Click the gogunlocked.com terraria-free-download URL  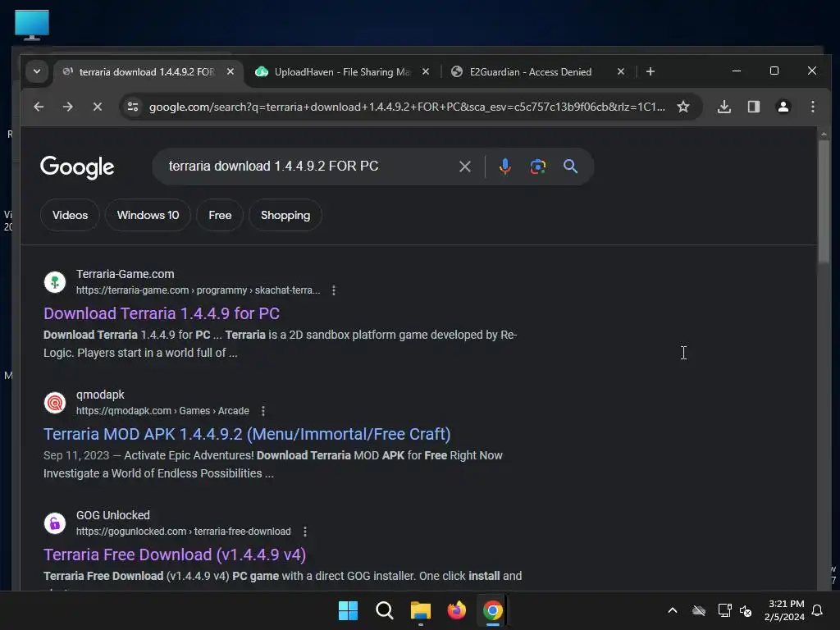click(x=183, y=532)
